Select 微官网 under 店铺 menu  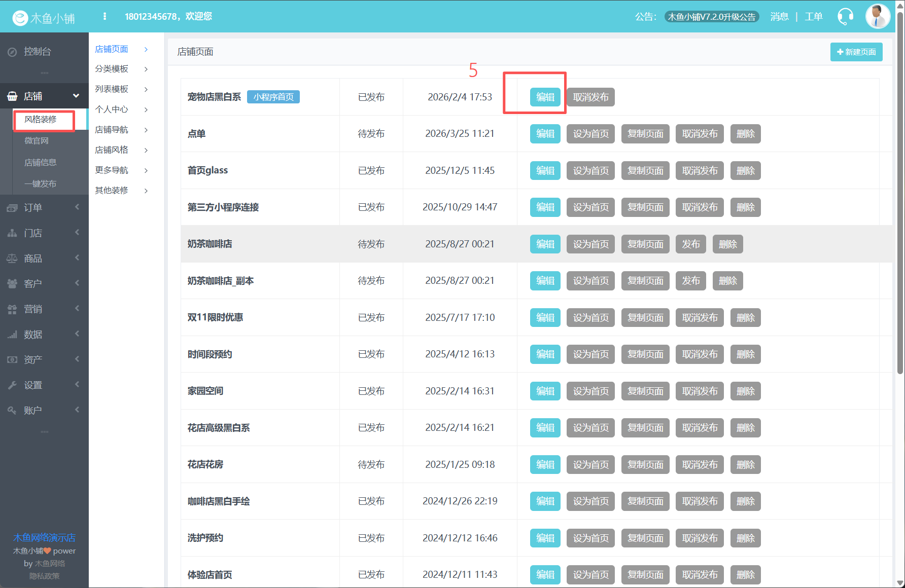coord(37,141)
